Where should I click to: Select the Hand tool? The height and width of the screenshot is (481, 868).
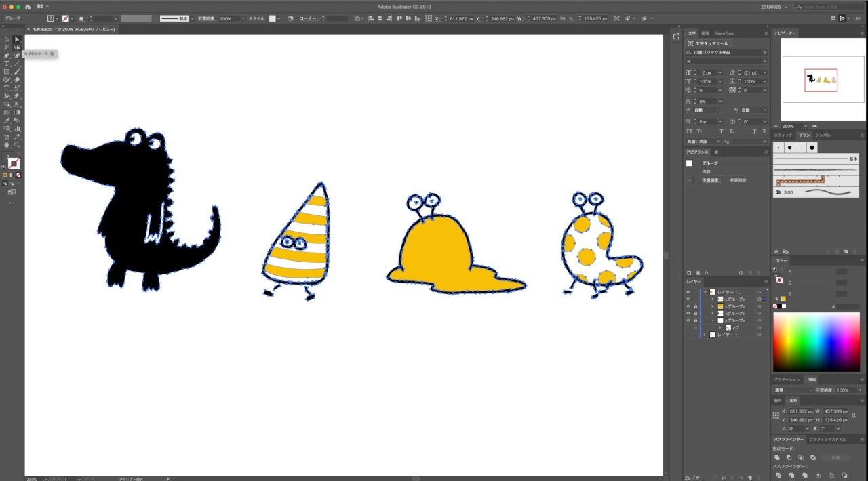[x=7, y=145]
